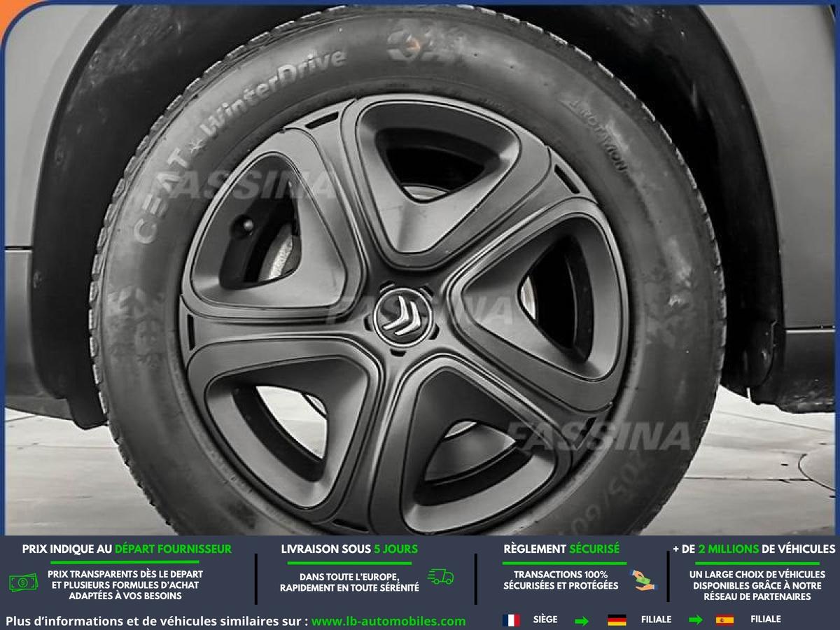Click the 'Filiale' label beside German flag
840x630 pixels.
point(656,619)
